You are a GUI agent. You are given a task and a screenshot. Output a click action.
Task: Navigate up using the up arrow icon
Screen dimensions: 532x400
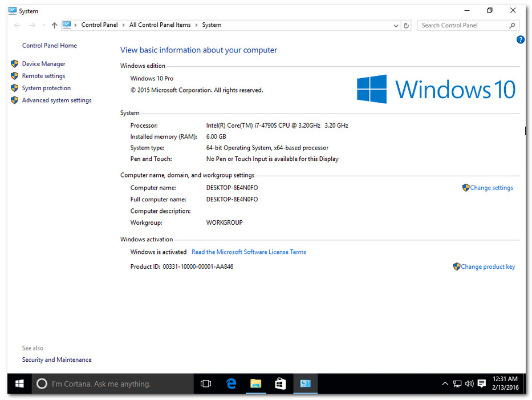54,25
